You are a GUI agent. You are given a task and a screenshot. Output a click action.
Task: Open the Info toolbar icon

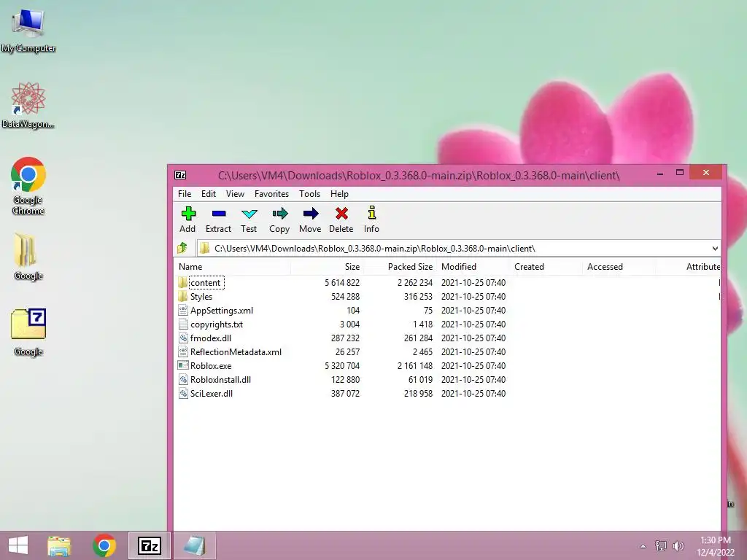point(371,219)
